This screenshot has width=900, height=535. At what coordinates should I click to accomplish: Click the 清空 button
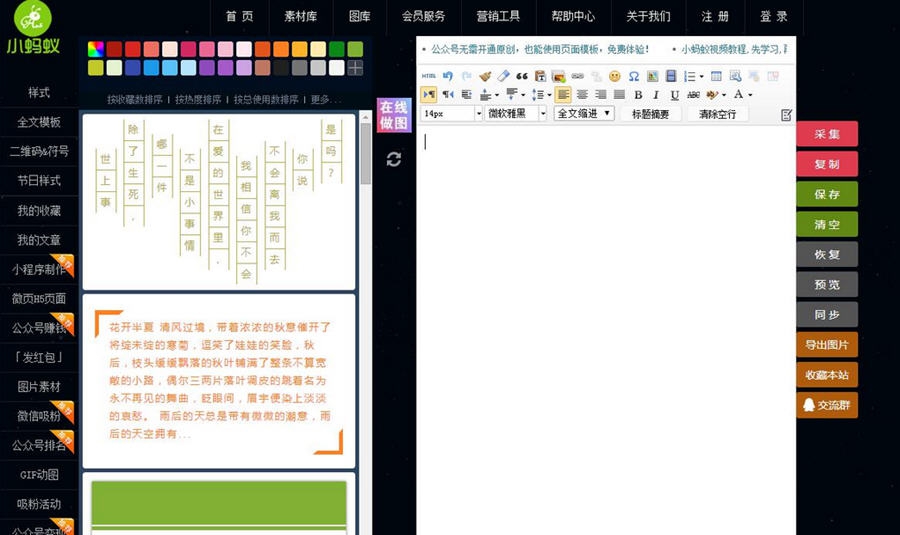(827, 224)
